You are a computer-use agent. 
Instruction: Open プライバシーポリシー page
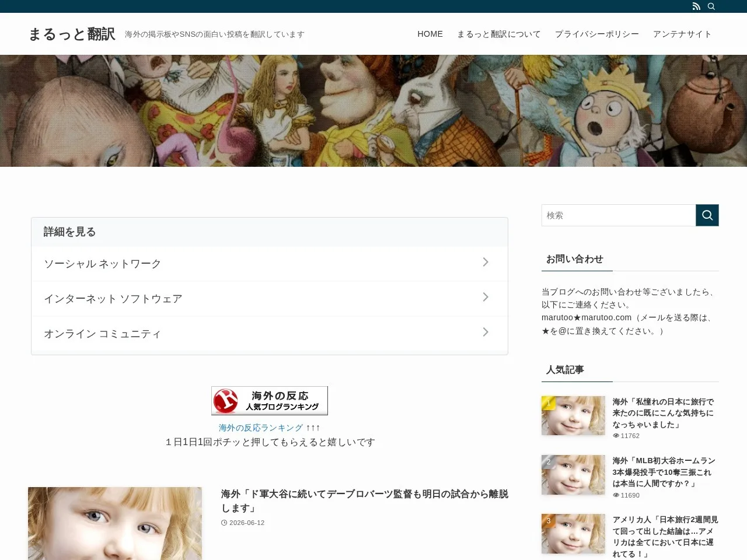coord(596,34)
